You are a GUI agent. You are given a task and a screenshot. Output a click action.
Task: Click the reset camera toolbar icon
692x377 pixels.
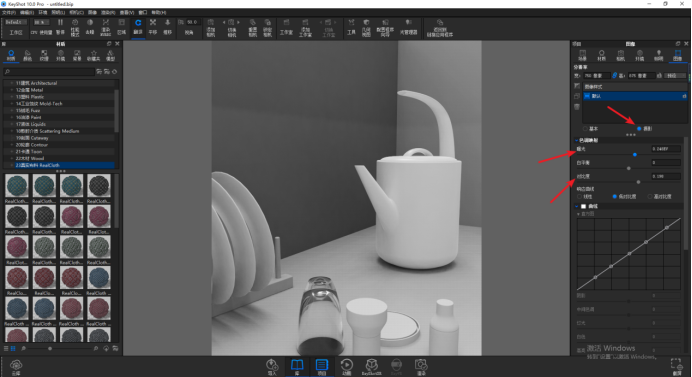click(x=252, y=23)
